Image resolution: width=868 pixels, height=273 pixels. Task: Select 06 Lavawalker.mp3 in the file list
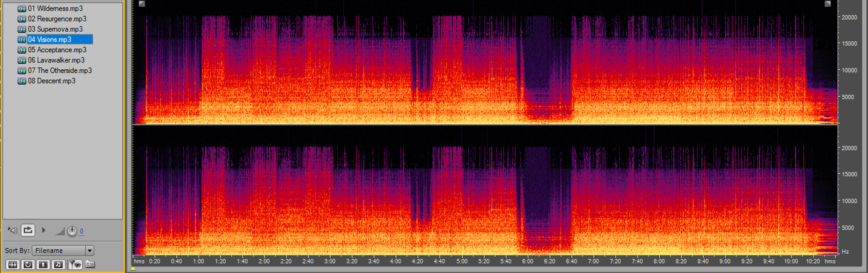tap(55, 60)
